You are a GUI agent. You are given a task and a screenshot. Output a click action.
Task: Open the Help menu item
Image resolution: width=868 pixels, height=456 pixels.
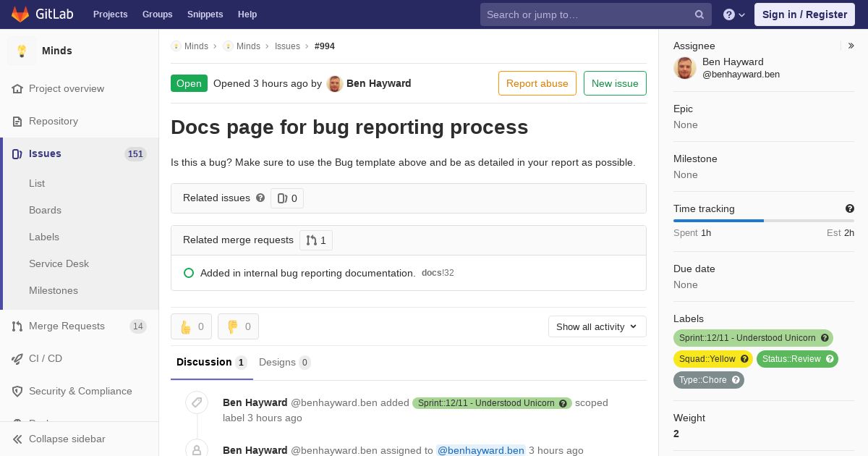[247, 14]
